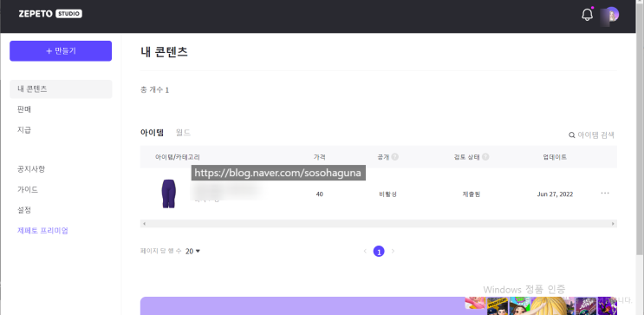Click the 비활성 status cell
This screenshot has height=315, width=644.
tap(387, 194)
